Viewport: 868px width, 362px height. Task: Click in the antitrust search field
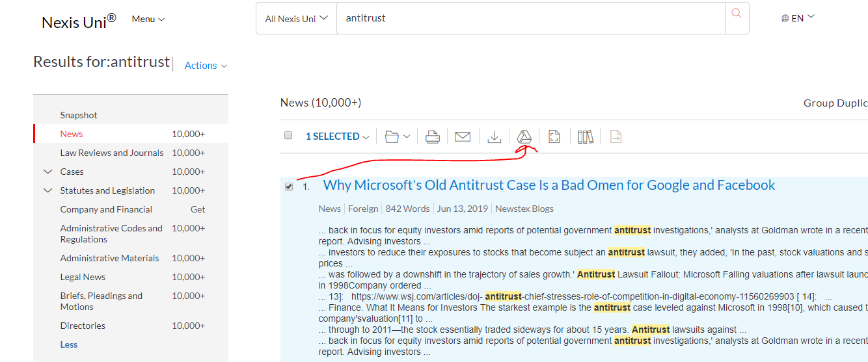coord(530,19)
